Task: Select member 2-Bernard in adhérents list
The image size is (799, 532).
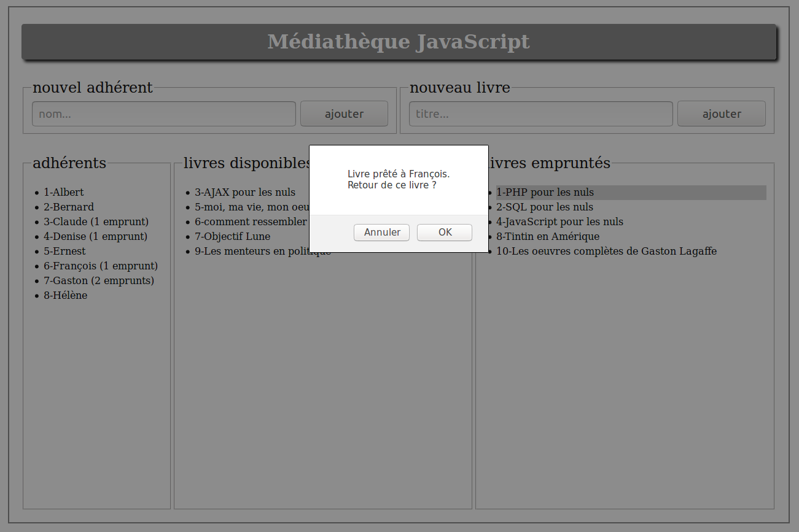Action: 69,207
